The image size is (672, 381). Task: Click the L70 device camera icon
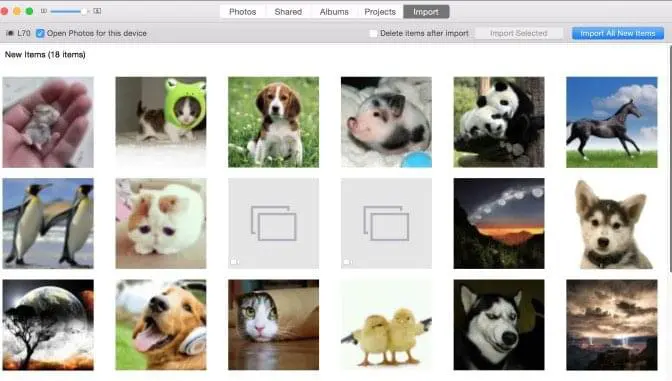pos(10,33)
